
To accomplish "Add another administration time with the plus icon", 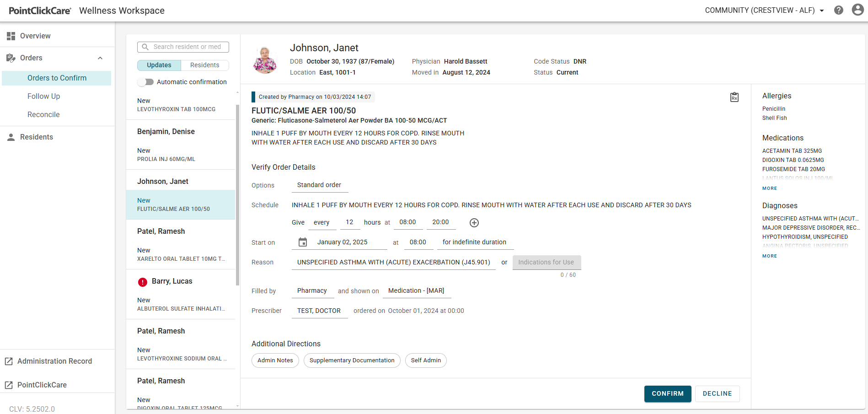I will 474,223.
